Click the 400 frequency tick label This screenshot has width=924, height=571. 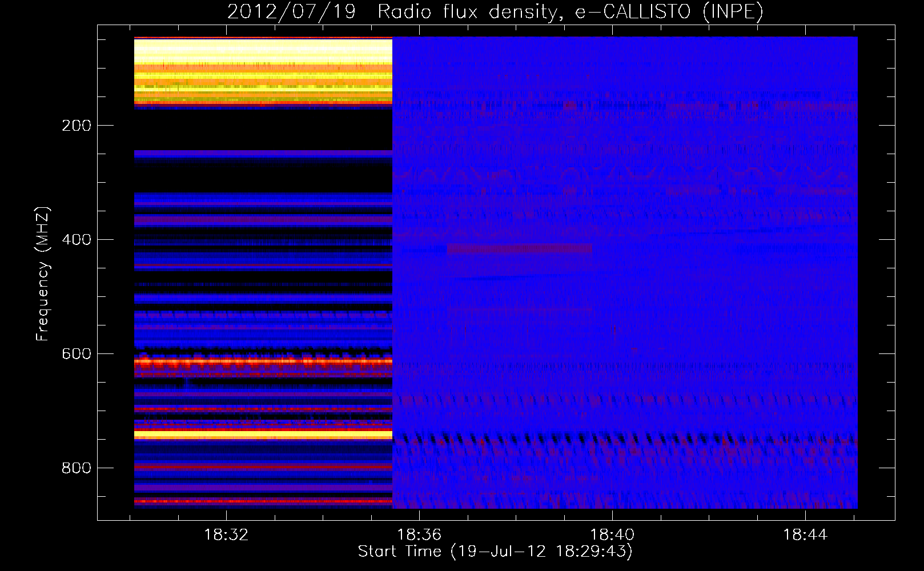tap(77, 240)
